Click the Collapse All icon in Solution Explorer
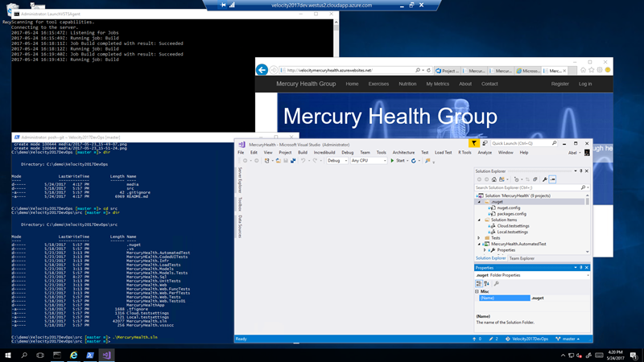This screenshot has height=362, width=644. click(x=535, y=179)
